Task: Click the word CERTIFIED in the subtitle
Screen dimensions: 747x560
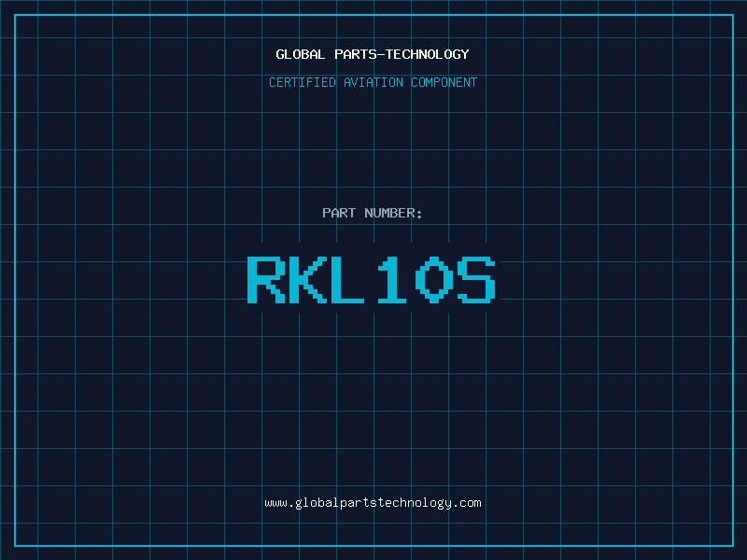Action: pos(303,83)
